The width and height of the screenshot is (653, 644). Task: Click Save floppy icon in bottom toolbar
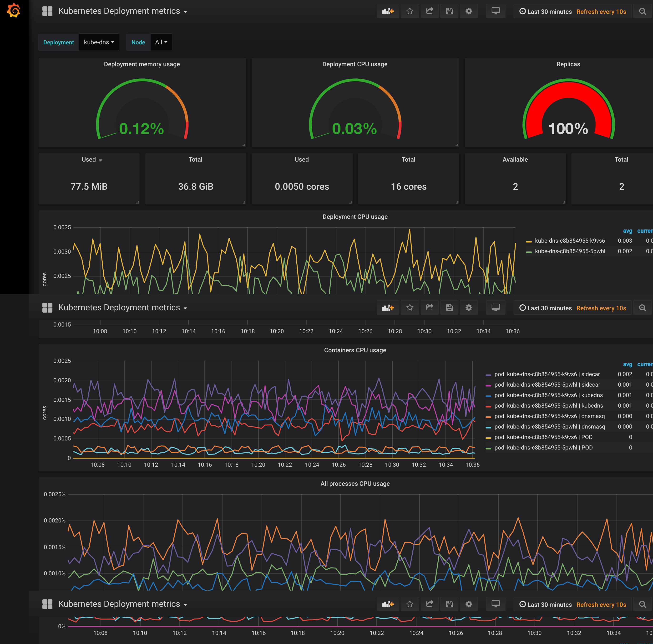click(x=449, y=604)
